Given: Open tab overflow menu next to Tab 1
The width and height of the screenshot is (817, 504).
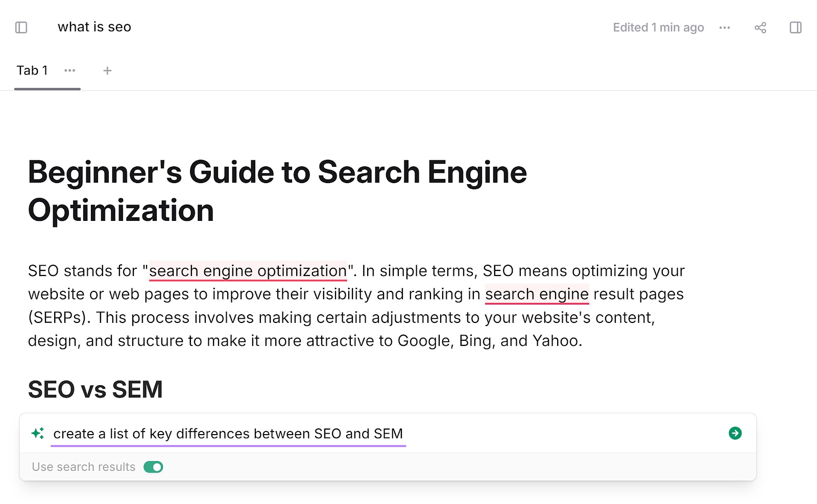Looking at the screenshot, I should pos(70,71).
